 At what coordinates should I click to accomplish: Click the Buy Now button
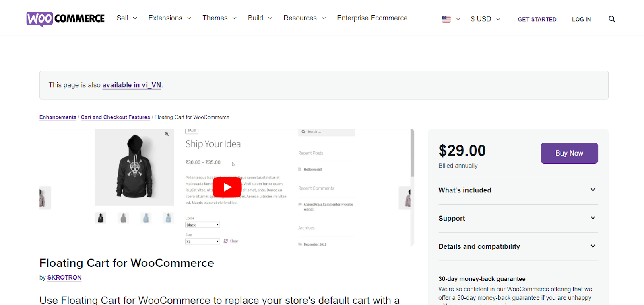(x=569, y=153)
